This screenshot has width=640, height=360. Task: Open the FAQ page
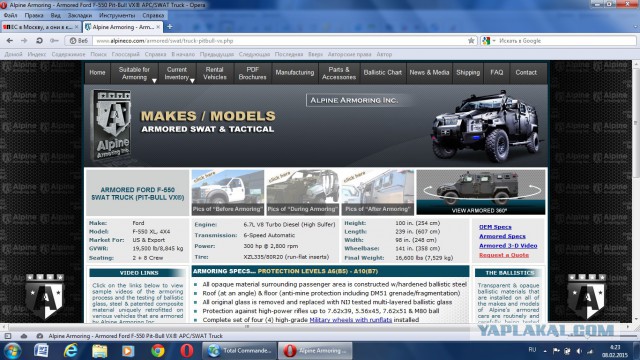tap(497, 73)
